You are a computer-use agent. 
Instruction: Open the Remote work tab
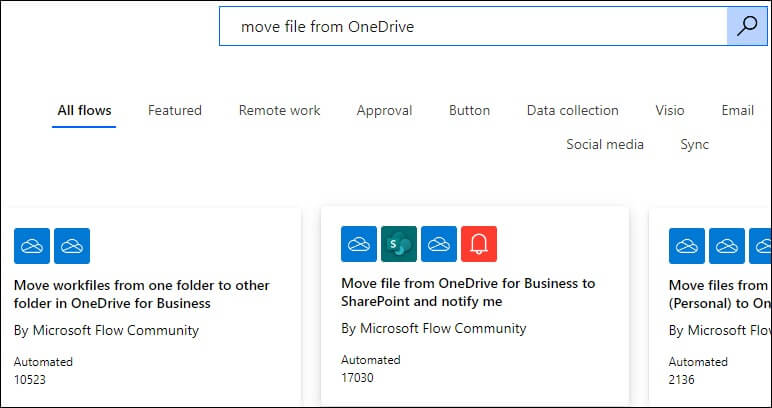[x=279, y=110]
